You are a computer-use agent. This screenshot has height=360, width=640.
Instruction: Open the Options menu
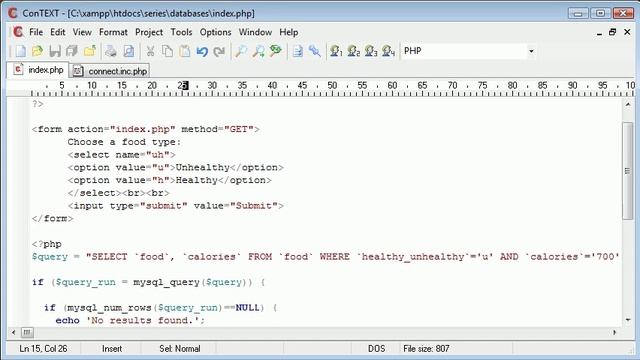point(215,32)
